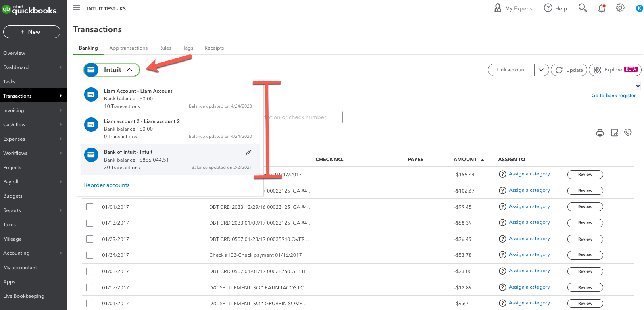
Task: Check the 01/13/2017 transaction
Action: (x=90, y=223)
